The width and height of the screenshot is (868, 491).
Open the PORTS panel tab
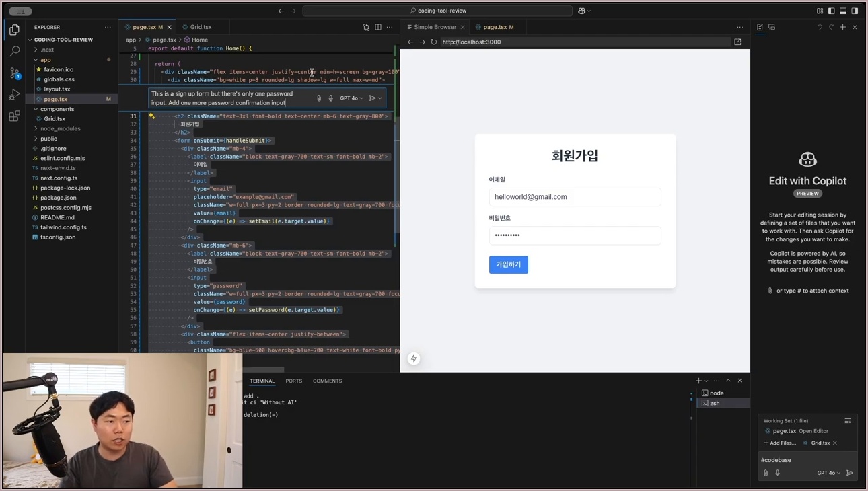point(293,381)
